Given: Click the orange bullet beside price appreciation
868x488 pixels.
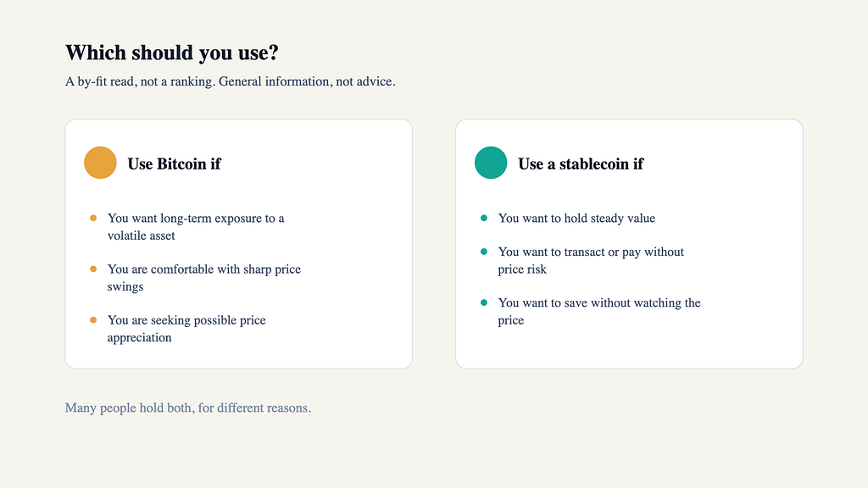Looking at the screenshot, I should [x=93, y=319].
